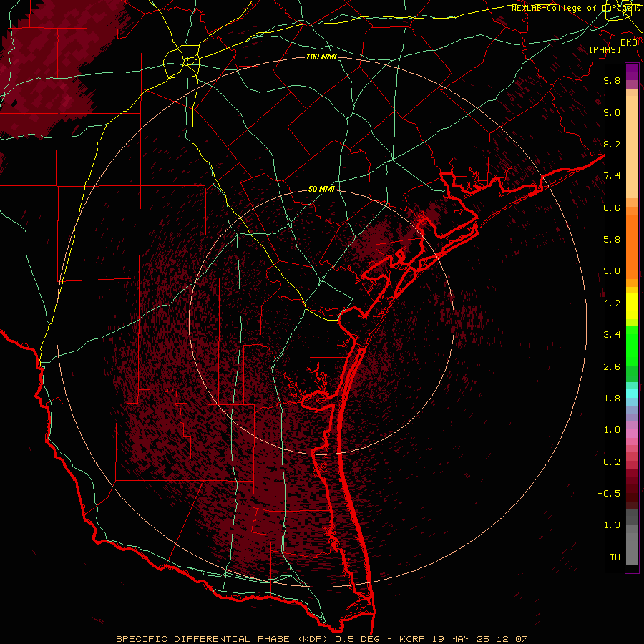Pick the yellow segment of the color bar
This screenshot has width=644, height=644.
tap(632, 306)
